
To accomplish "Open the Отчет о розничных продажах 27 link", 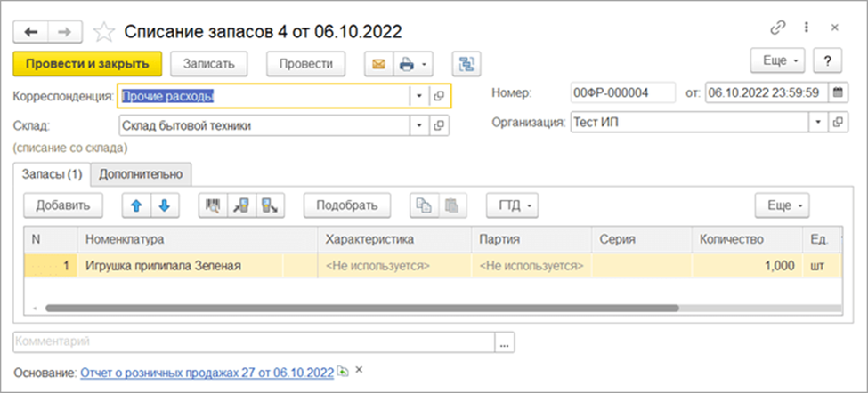I will coord(207,373).
